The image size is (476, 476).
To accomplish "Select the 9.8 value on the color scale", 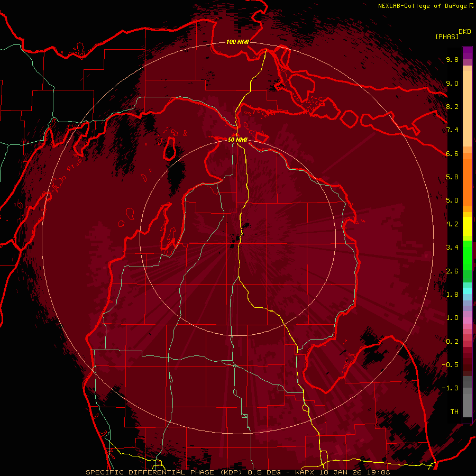I will pyautogui.click(x=452, y=59).
